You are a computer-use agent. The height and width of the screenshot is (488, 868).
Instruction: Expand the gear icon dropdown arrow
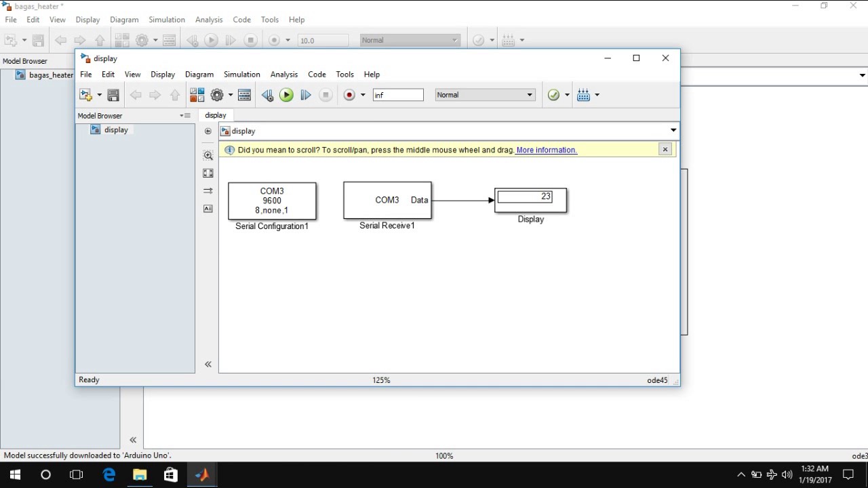230,95
